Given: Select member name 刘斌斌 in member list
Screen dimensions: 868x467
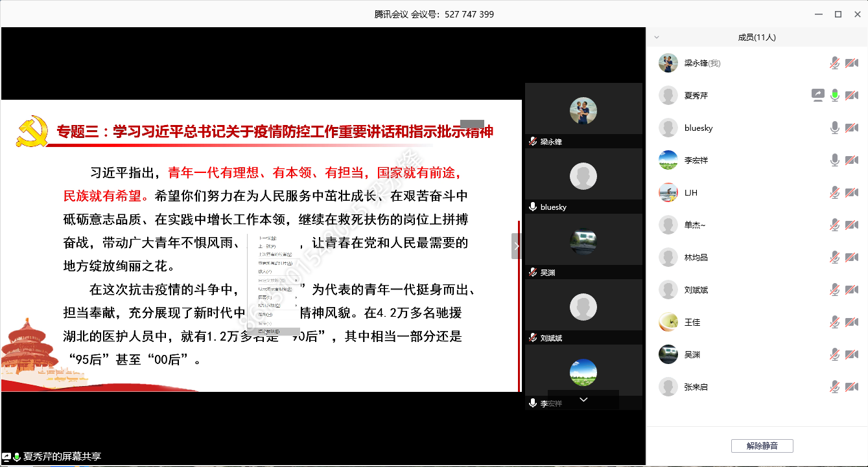Looking at the screenshot, I should (x=696, y=290).
